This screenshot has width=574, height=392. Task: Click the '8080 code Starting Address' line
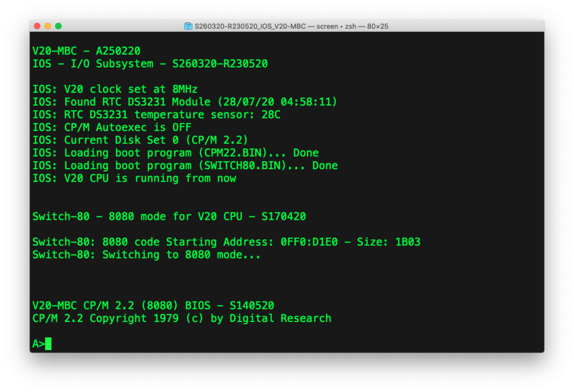coord(227,242)
